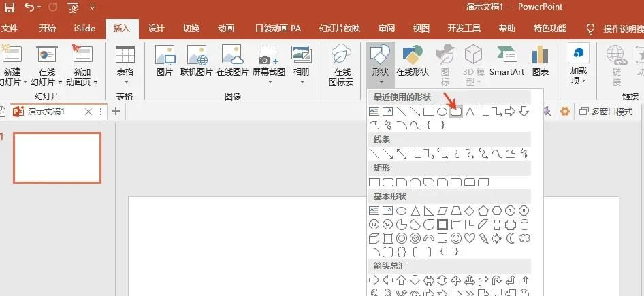Select the cylinder can shape
This screenshot has width=644, height=296.
tap(524, 225)
